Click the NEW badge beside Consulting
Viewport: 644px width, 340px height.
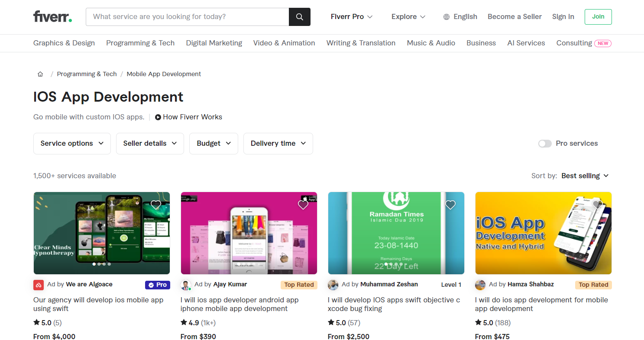[603, 43]
